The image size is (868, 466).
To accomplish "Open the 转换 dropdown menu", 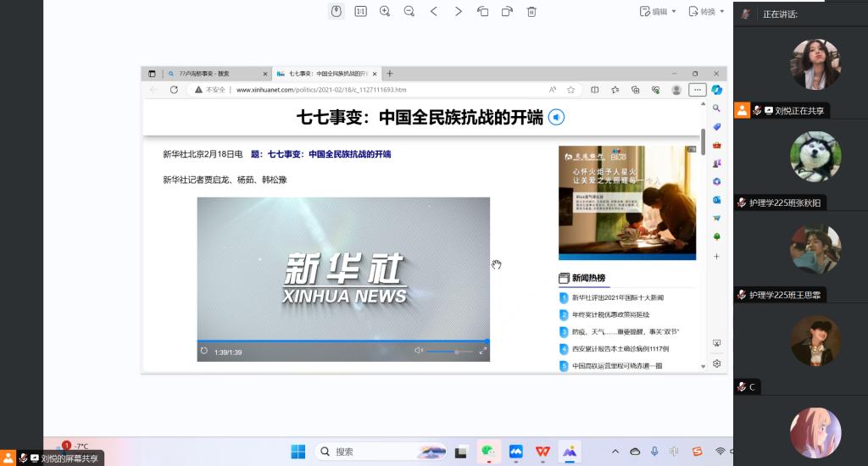I will coord(706,11).
